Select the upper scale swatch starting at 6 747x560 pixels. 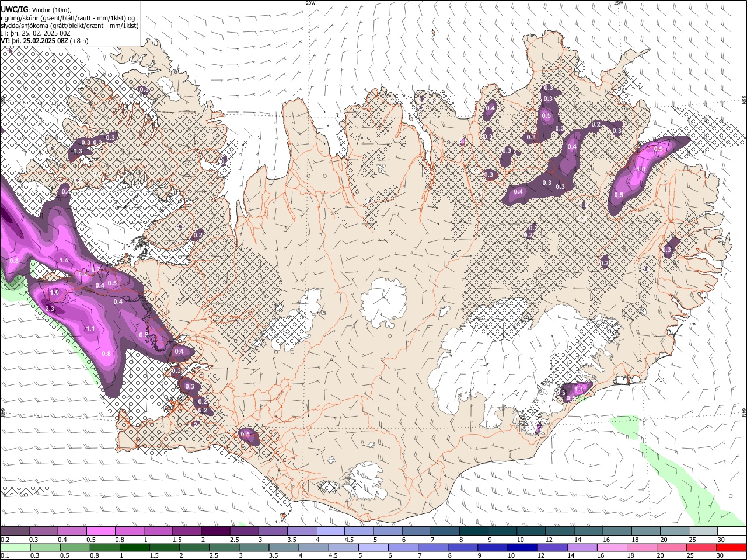[x=416, y=531]
